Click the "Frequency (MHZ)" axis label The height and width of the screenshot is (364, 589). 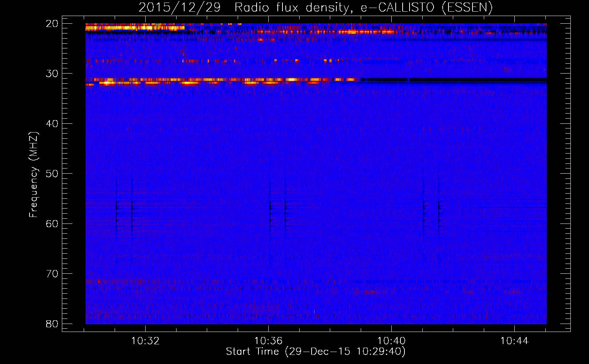click(x=33, y=174)
